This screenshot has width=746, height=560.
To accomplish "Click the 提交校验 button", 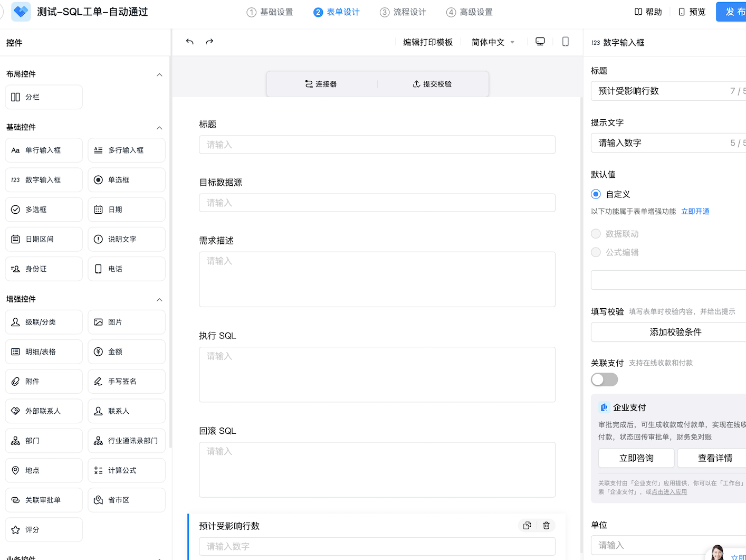I will (x=432, y=84).
